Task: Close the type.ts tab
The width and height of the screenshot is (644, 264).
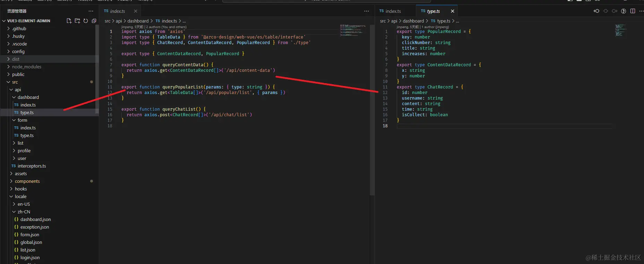Action: click(453, 11)
